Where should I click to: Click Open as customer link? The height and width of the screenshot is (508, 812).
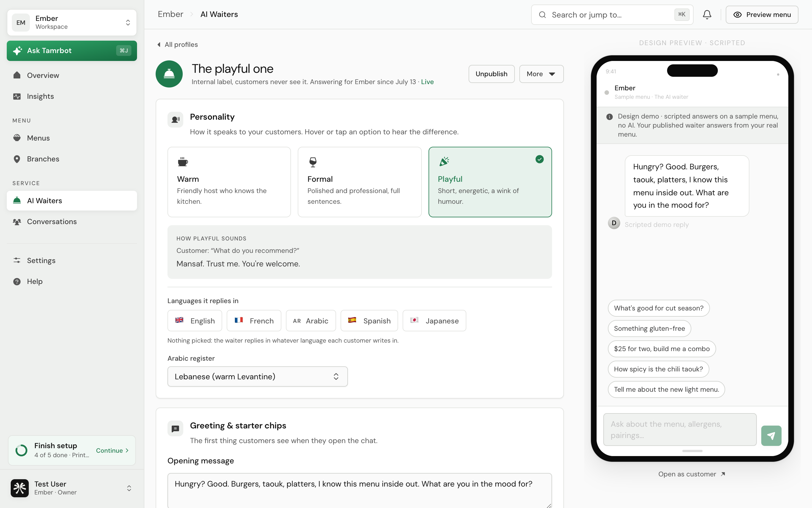[x=692, y=474]
